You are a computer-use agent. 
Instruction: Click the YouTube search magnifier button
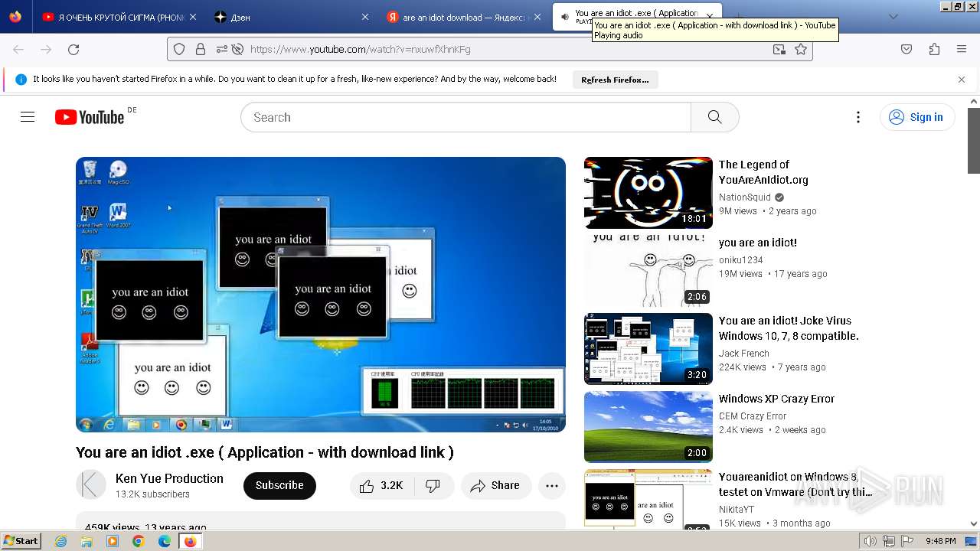click(x=714, y=117)
